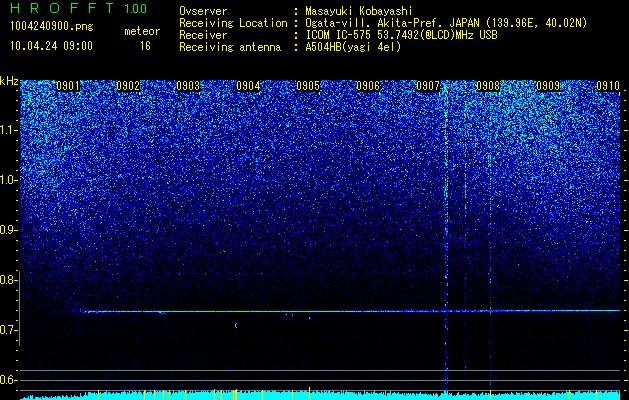Image resolution: width=629 pixels, height=400 pixels.
Task: Click the 0908 time marker
Action: tap(488, 86)
